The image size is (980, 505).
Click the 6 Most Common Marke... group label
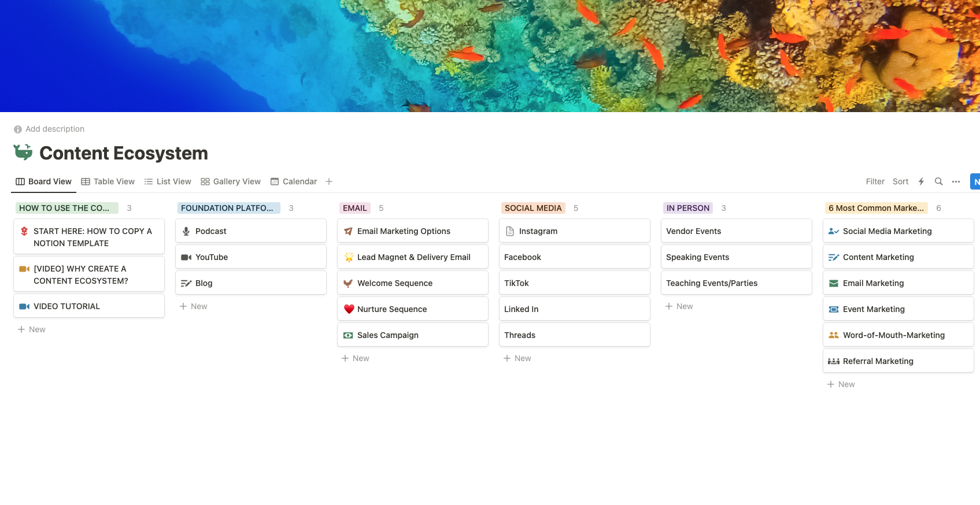tap(877, 208)
